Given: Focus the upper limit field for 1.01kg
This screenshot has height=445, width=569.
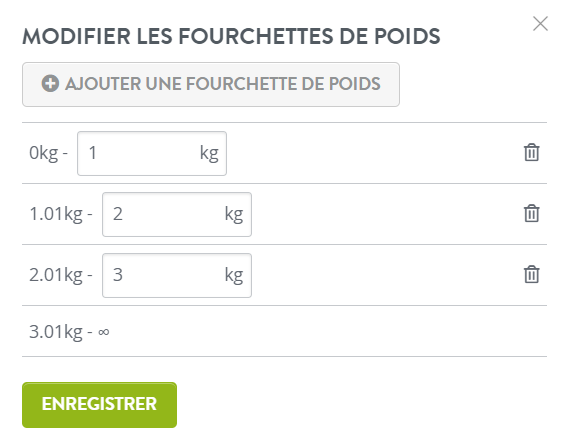Looking at the screenshot, I should coord(177,215).
